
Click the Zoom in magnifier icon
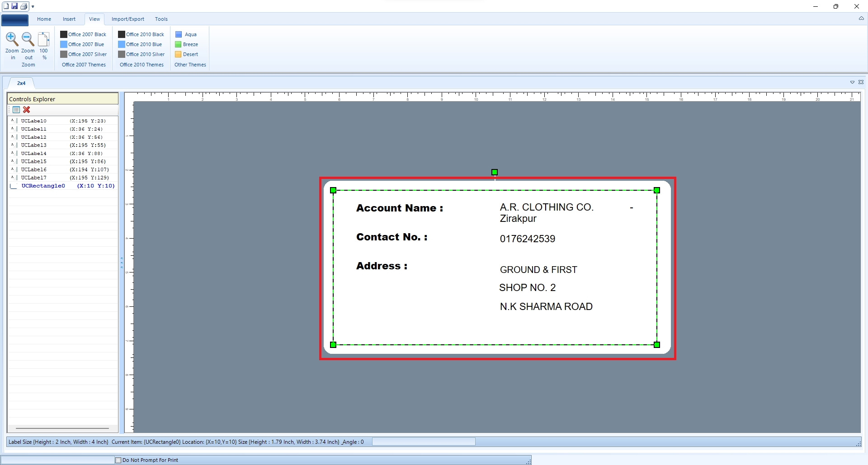(12, 40)
